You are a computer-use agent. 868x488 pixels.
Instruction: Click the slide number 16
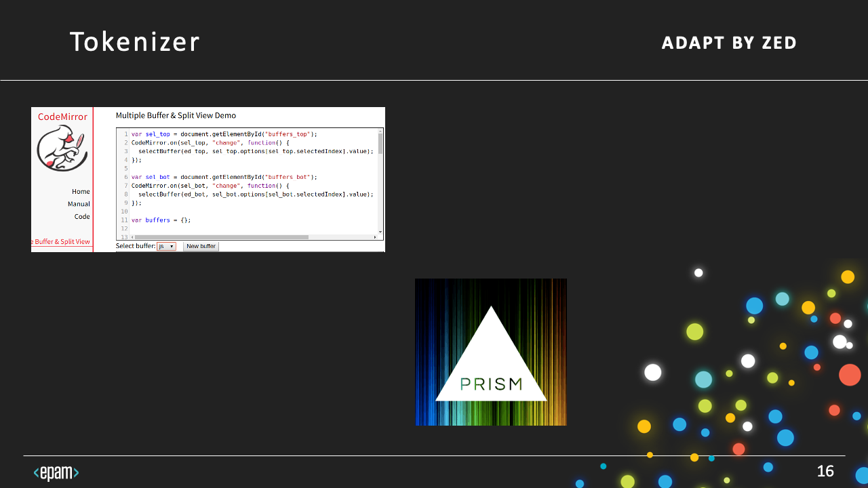pyautogui.click(x=825, y=471)
